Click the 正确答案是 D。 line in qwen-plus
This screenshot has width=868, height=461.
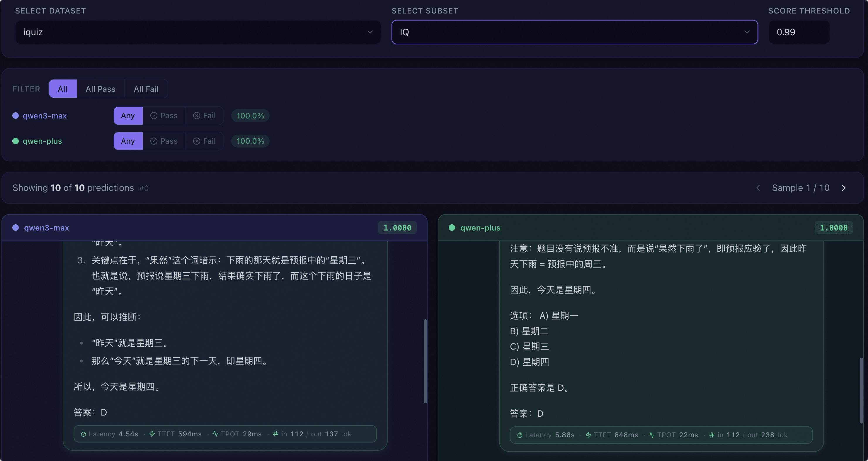coord(540,388)
